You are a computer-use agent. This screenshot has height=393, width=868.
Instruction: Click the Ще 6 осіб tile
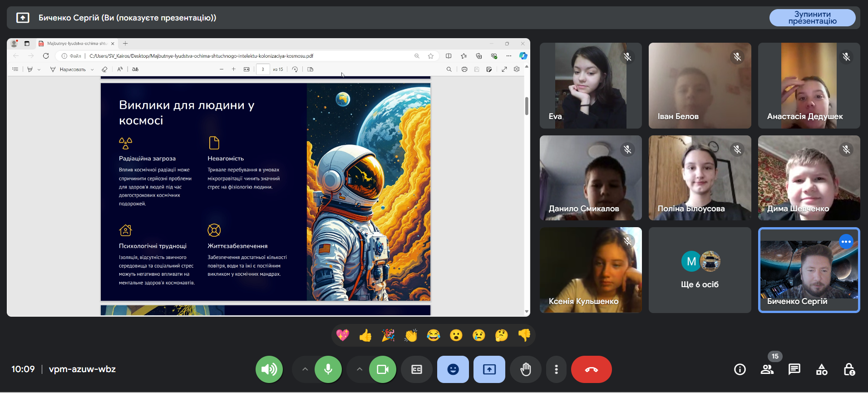(x=700, y=270)
